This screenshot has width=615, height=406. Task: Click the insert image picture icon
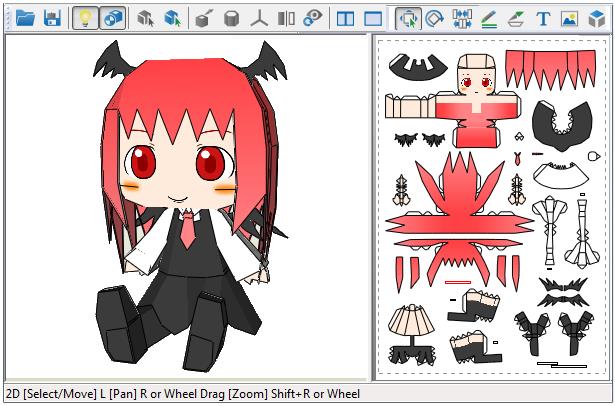[570, 18]
